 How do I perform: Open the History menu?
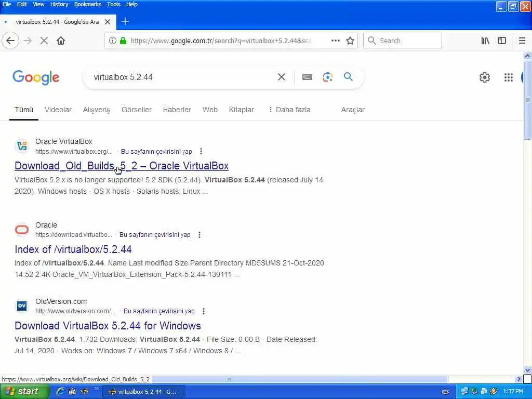[x=59, y=4]
